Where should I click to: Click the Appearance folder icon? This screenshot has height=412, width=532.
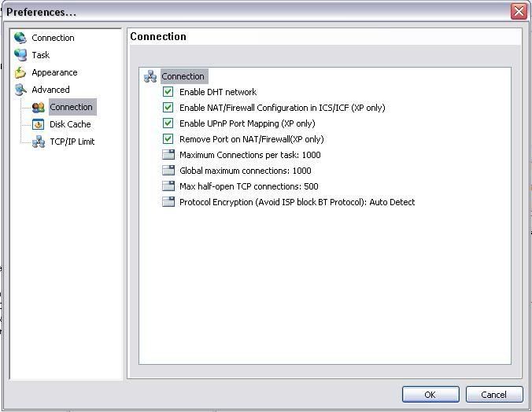tap(20, 72)
